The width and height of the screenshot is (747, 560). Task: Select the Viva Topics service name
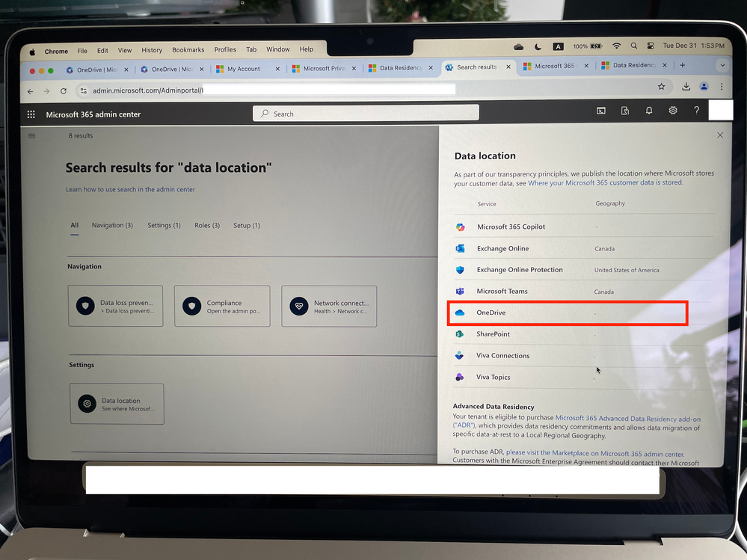tap(493, 377)
